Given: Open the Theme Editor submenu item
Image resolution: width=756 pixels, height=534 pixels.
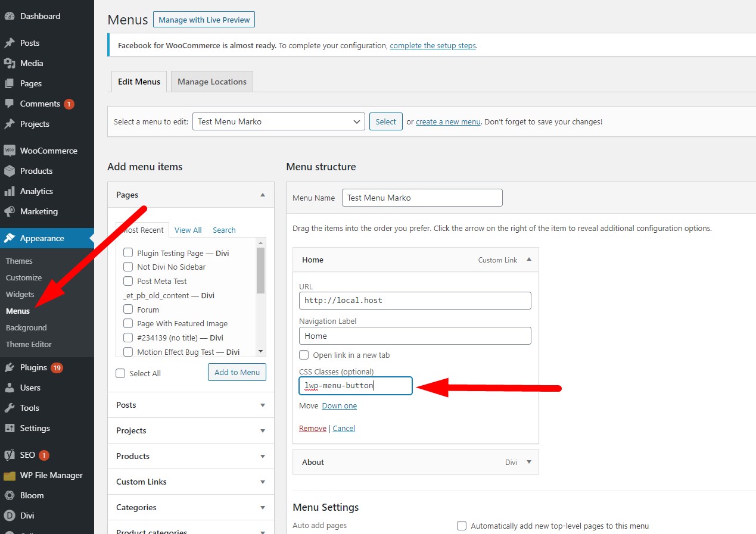Looking at the screenshot, I should pos(29,344).
